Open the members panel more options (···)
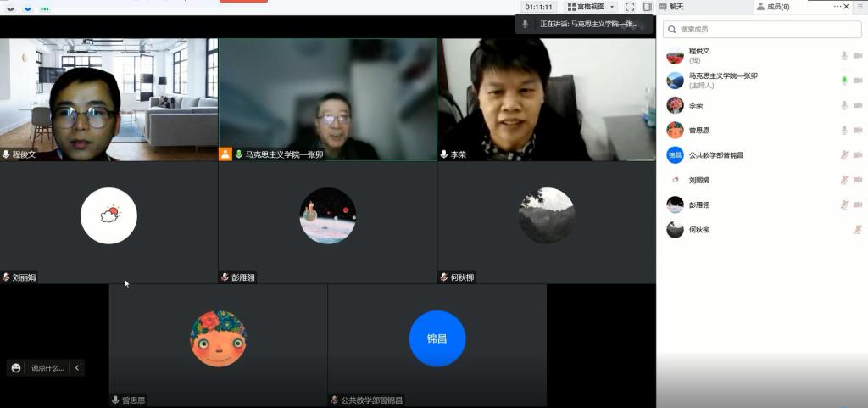The width and height of the screenshot is (868, 408). 837,6
